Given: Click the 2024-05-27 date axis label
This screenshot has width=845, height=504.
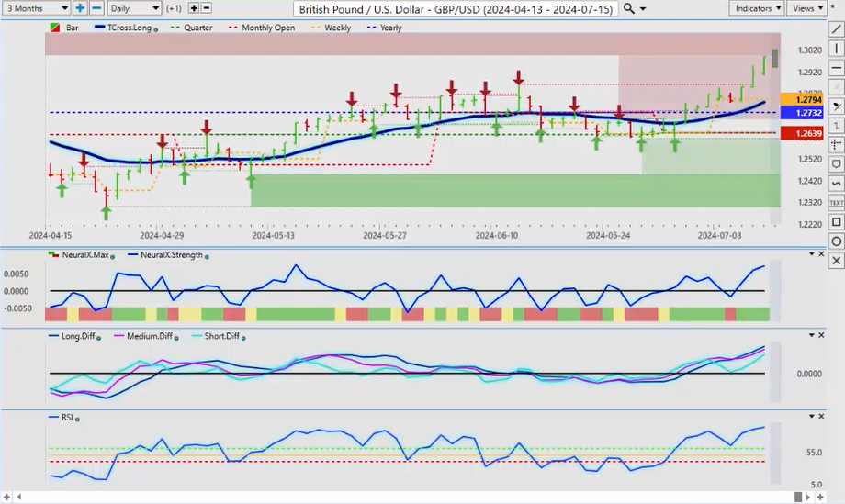Looking at the screenshot, I should [x=385, y=235].
